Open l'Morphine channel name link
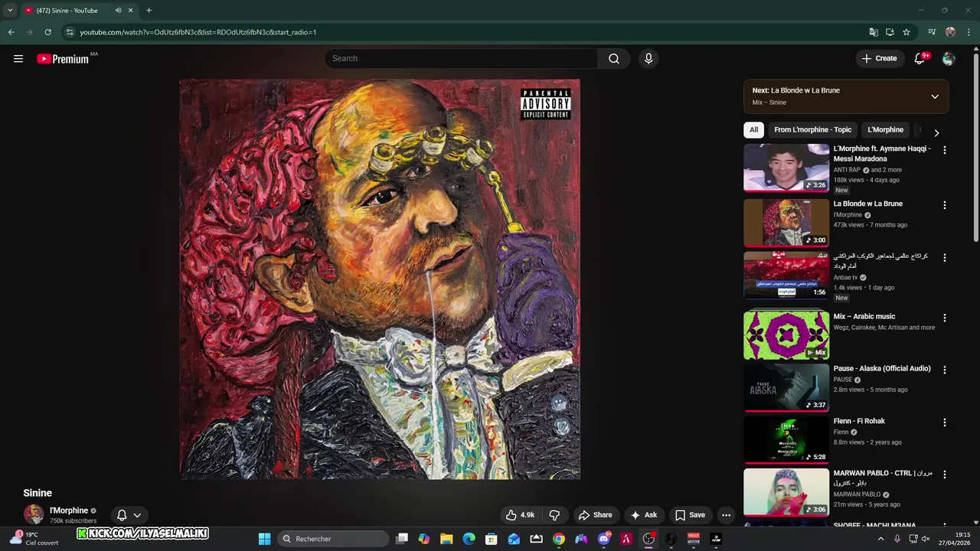 pos(69,510)
